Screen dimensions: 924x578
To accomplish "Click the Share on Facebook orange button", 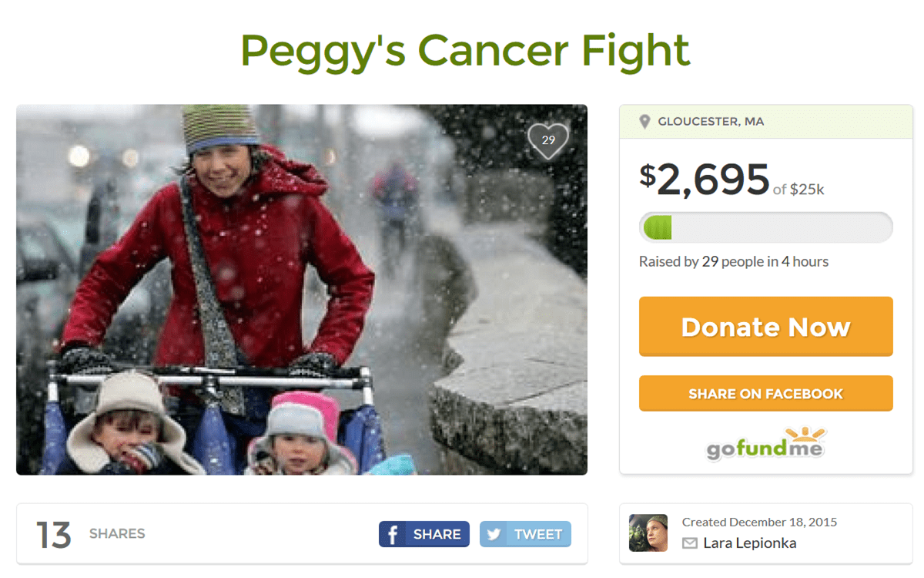I will tap(766, 394).
